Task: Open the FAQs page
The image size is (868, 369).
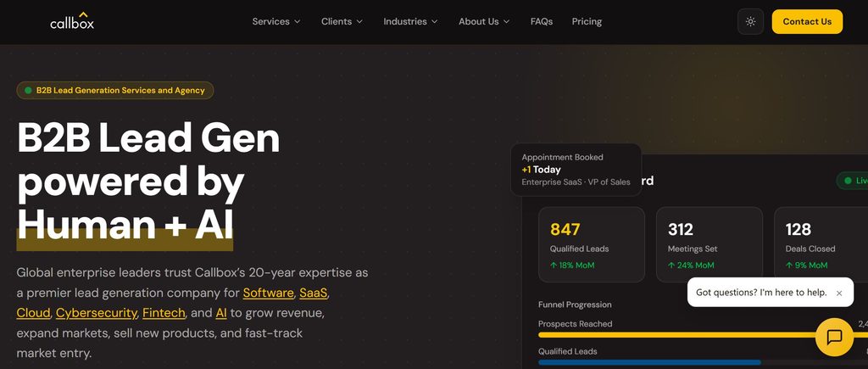Action: (542, 21)
